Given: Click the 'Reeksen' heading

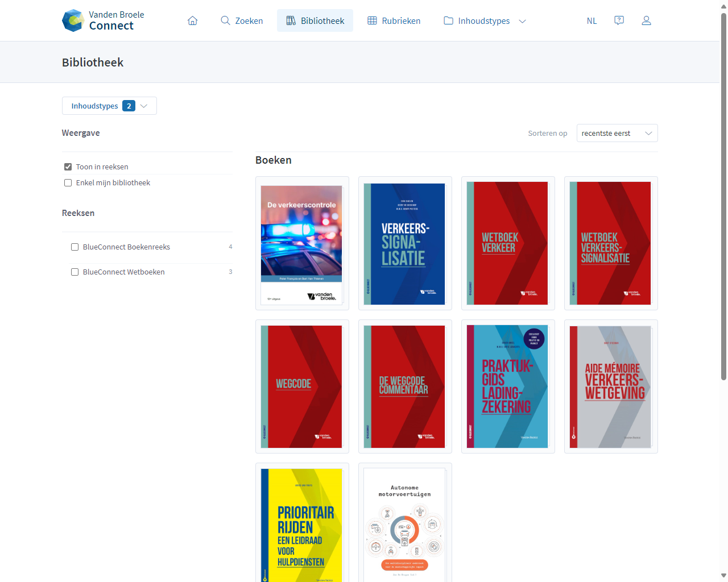Looking at the screenshot, I should coord(78,213).
